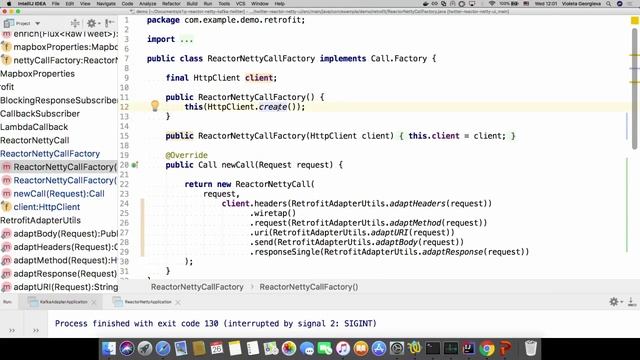Screen dimensions: 640x360
Task: Open Trash in the dock
Action: (531, 349)
